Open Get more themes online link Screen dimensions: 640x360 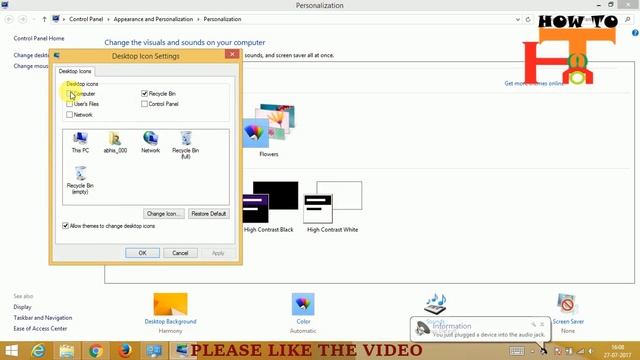534,83
